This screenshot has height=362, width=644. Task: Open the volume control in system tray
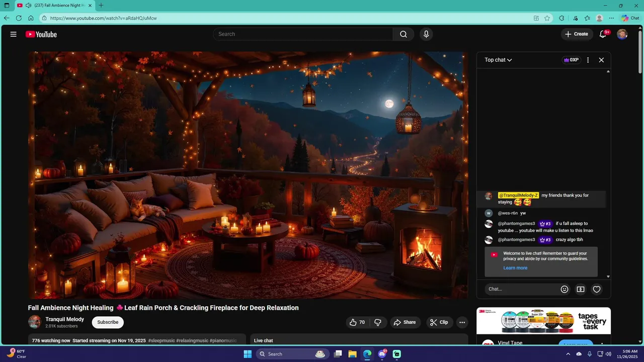click(608, 354)
